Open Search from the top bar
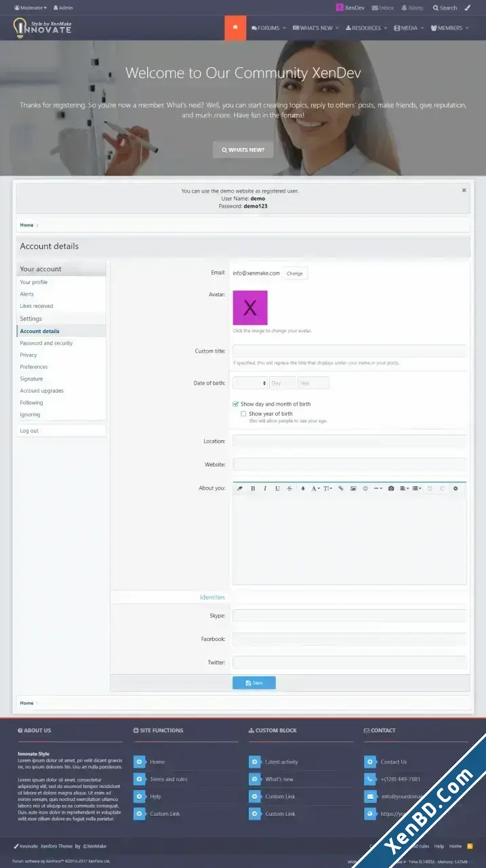This screenshot has height=868, width=486. [445, 8]
